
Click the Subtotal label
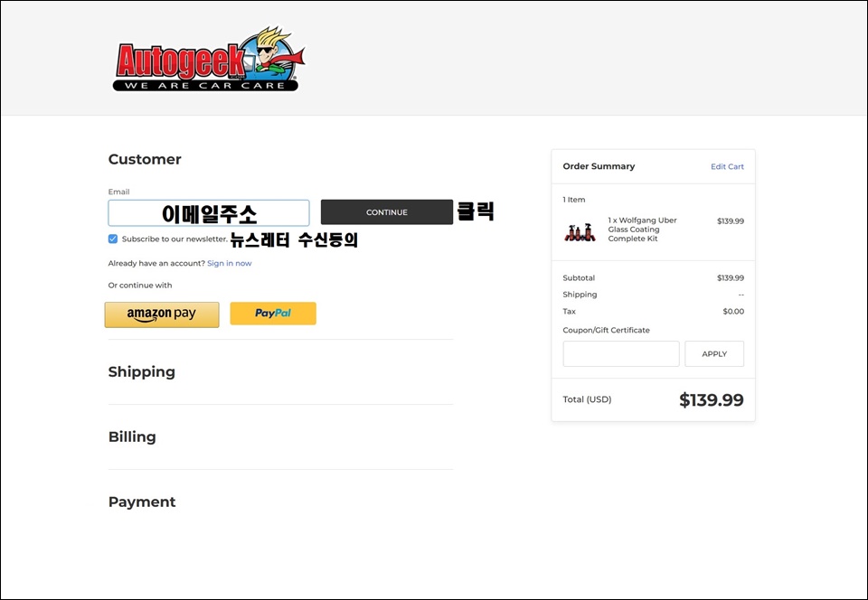(x=579, y=278)
